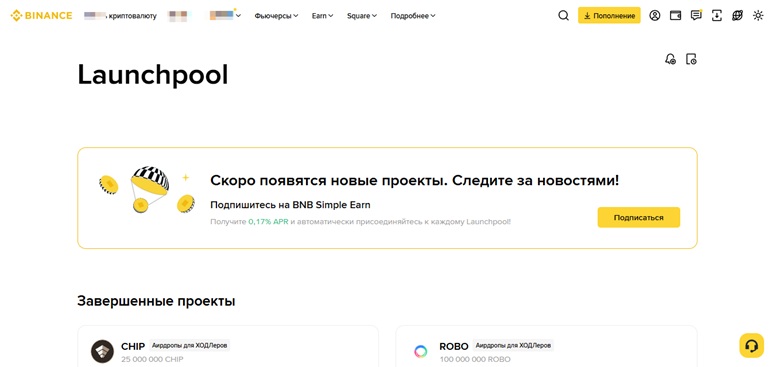Expand the Square dropdown menu

(362, 16)
